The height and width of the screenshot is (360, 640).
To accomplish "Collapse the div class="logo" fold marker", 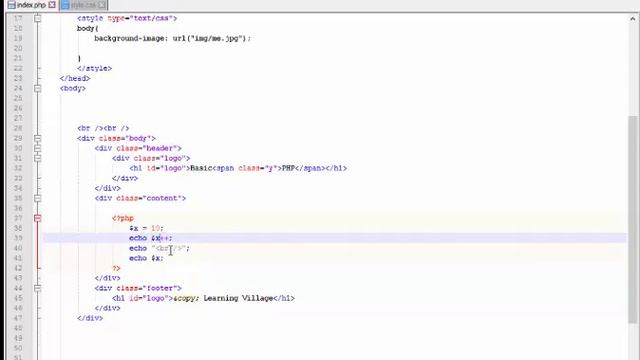I will point(38,158).
